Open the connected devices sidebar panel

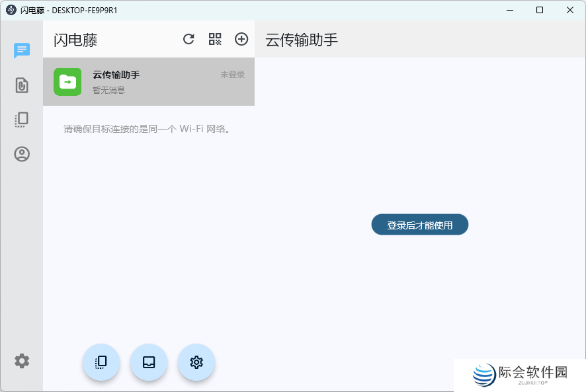tap(22, 119)
